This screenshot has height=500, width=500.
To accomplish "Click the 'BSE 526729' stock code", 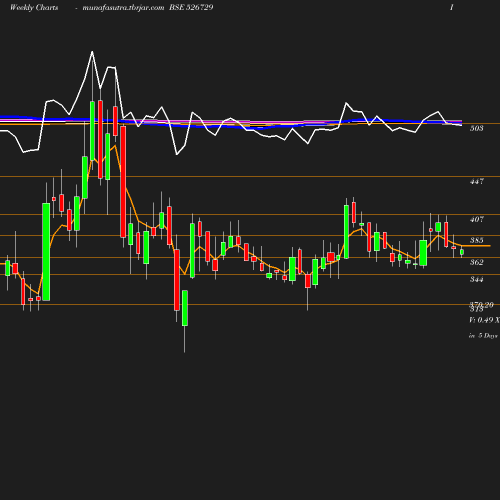I will [x=191, y=7].
